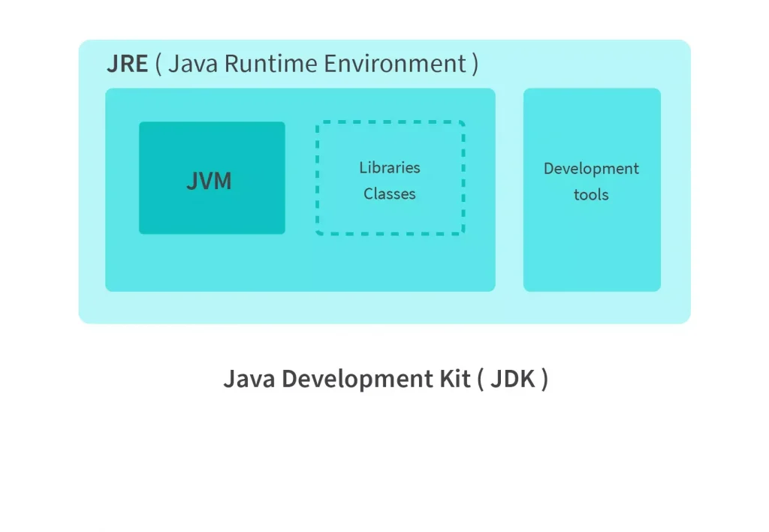Click the Development tools box
Viewport: 769px width, 532px height.
pos(592,188)
